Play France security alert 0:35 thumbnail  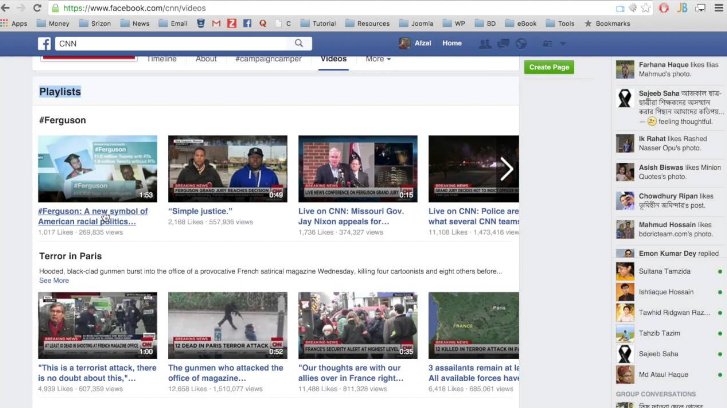point(358,325)
